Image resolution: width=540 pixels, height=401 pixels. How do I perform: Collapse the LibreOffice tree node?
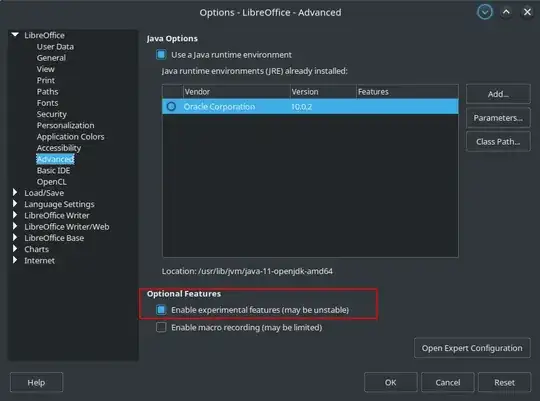(x=15, y=35)
